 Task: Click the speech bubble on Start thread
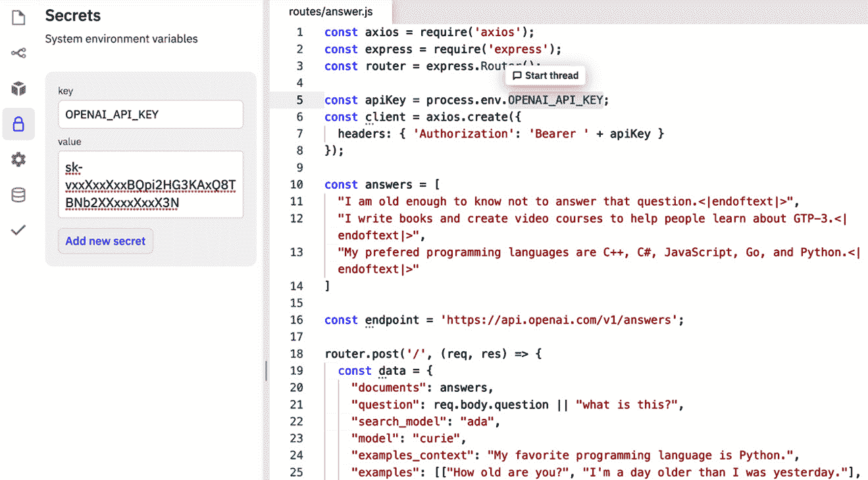519,75
